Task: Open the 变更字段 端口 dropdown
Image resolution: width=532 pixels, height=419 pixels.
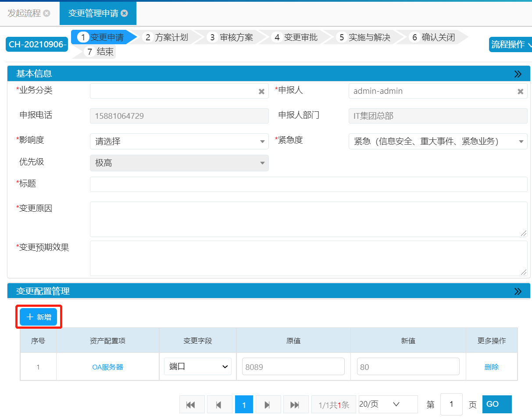Action: [x=197, y=366]
